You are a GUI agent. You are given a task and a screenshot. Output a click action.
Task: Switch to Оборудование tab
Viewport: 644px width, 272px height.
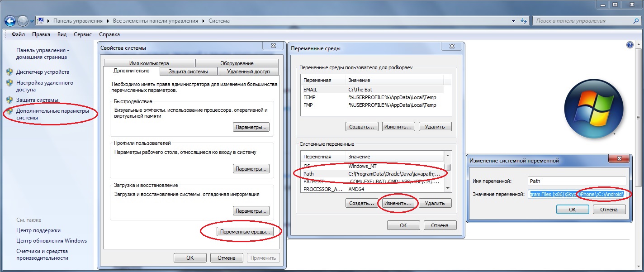pyautogui.click(x=237, y=63)
